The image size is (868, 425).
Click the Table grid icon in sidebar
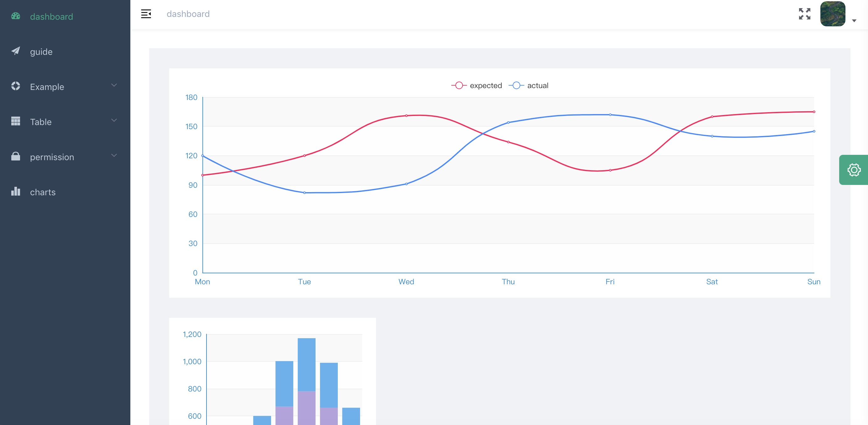15,121
